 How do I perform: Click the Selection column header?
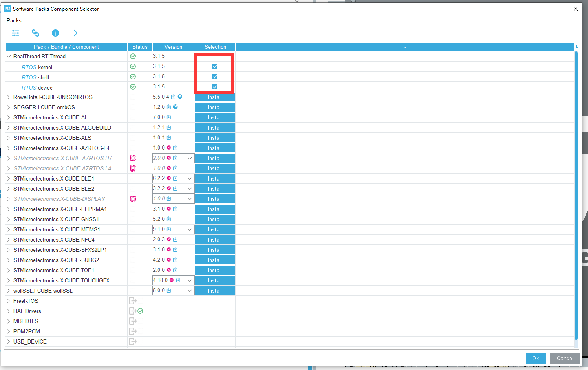tap(215, 47)
